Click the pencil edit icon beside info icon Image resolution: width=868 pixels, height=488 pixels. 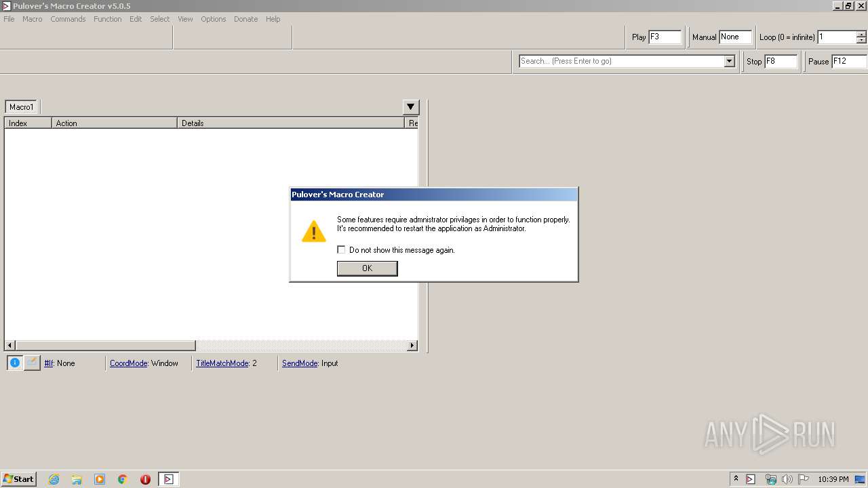pyautogui.click(x=32, y=363)
